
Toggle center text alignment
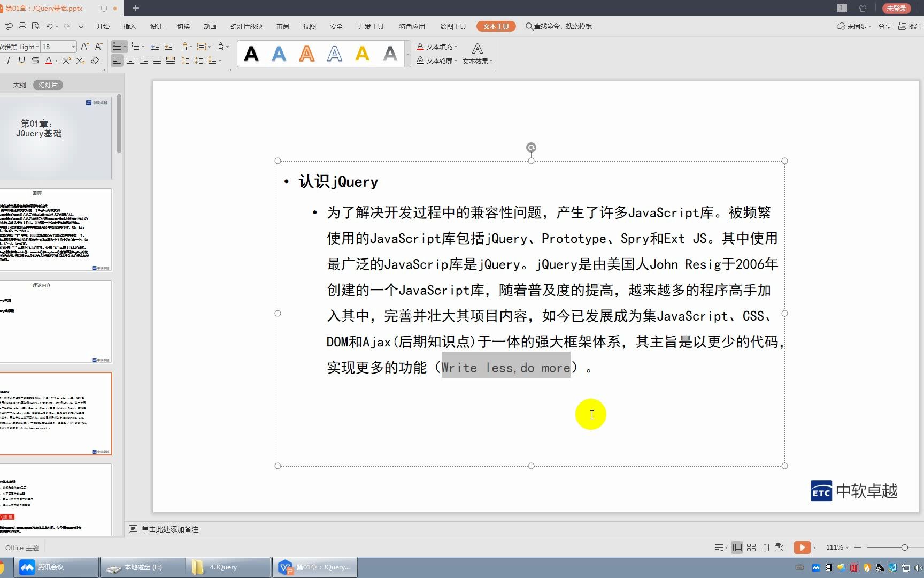click(130, 60)
